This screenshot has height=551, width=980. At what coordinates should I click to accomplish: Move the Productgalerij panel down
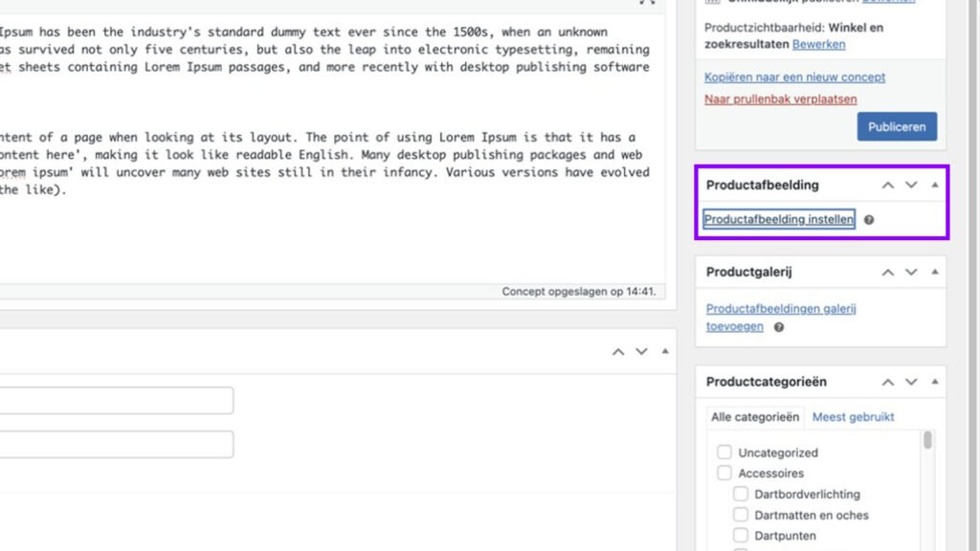coord(911,272)
